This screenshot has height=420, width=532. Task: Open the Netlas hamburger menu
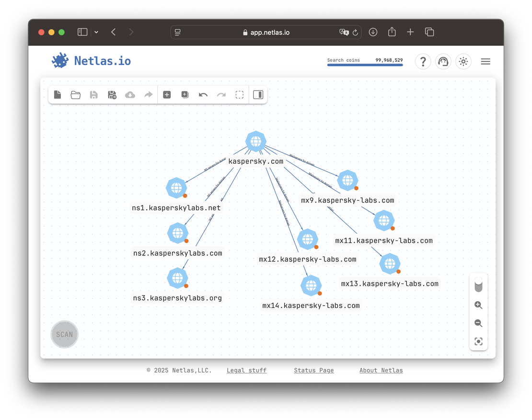tap(486, 61)
